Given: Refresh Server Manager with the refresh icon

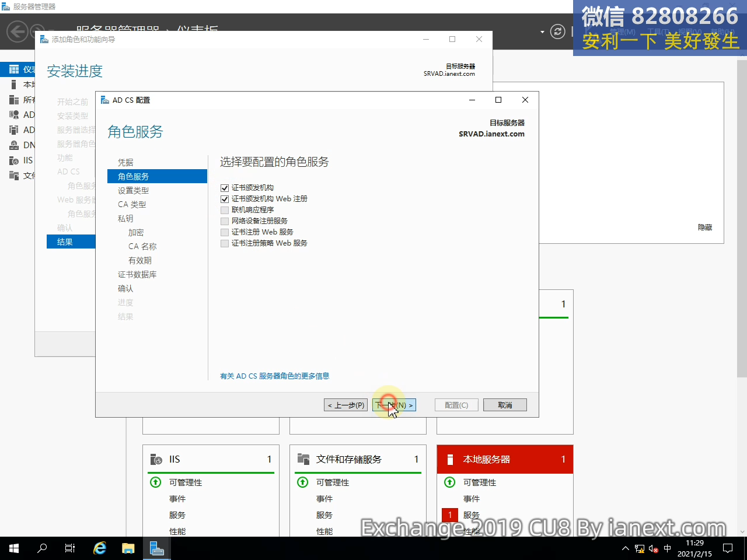Looking at the screenshot, I should pos(558,32).
